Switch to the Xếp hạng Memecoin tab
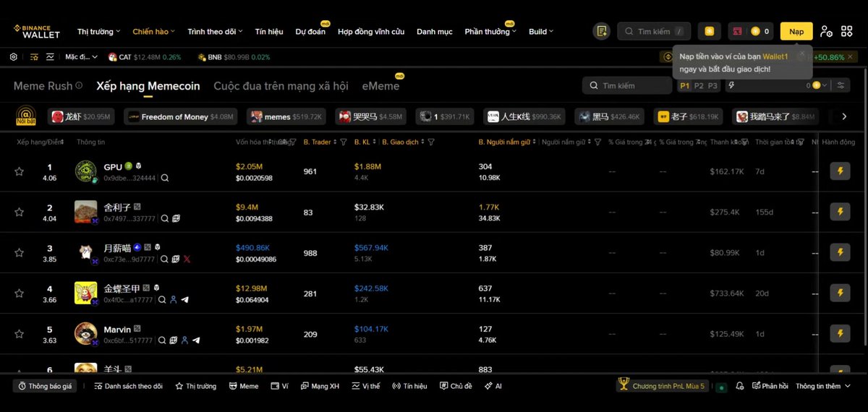The width and height of the screenshot is (868, 412). point(148,85)
